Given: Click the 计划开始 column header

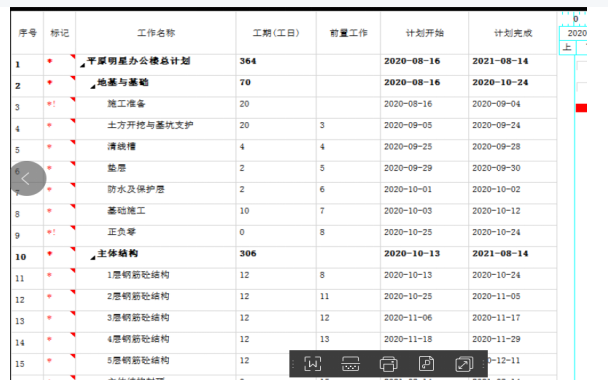Looking at the screenshot, I should click(x=425, y=33).
